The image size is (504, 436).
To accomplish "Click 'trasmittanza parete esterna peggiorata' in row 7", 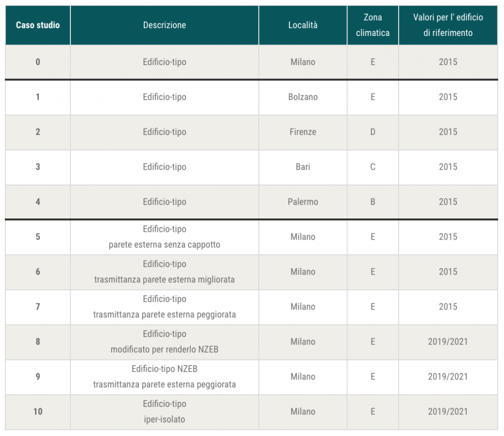I will coord(164,314).
